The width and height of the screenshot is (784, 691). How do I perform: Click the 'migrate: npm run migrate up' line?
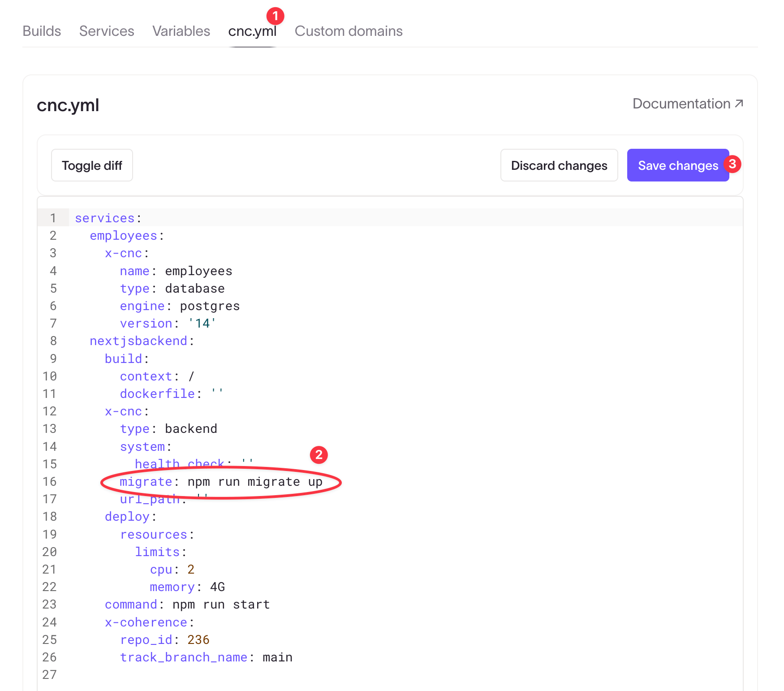pos(221,481)
